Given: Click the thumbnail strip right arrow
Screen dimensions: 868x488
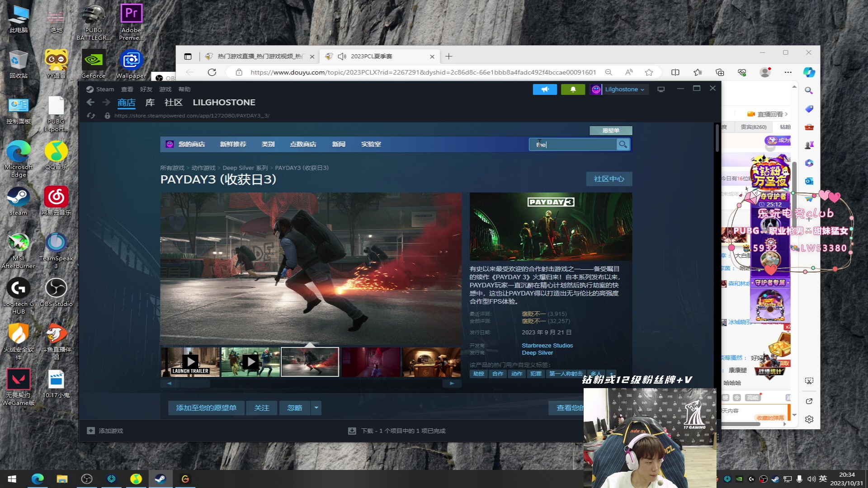Looking at the screenshot, I should pos(452,383).
